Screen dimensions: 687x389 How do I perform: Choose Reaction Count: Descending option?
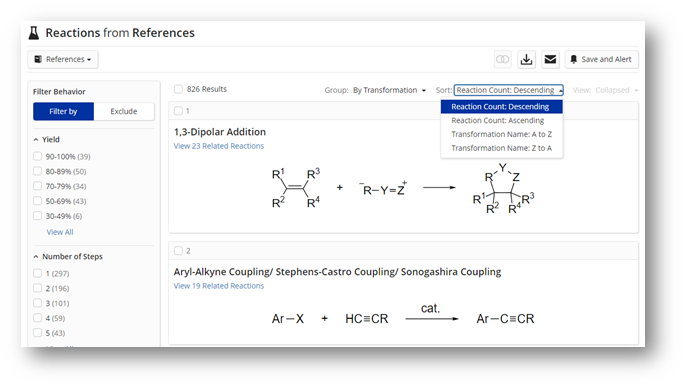point(502,106)
